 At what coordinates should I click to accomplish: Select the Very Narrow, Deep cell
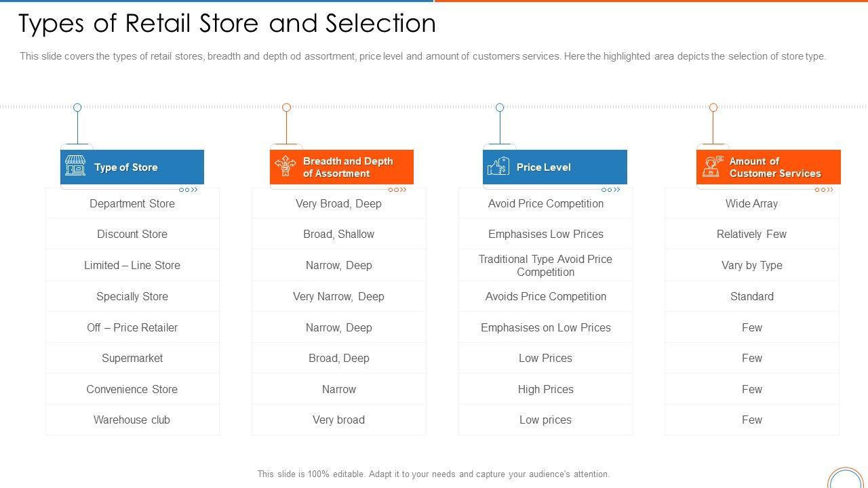point(338,296)
